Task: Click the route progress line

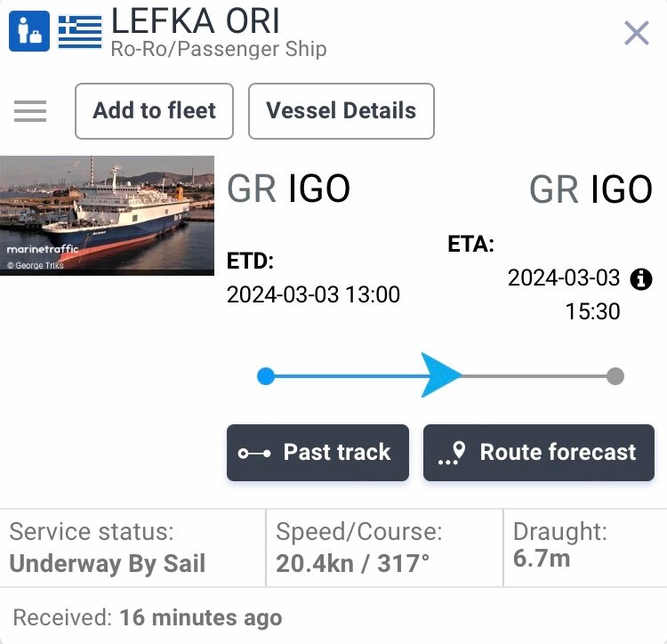Action: [440, 376]
